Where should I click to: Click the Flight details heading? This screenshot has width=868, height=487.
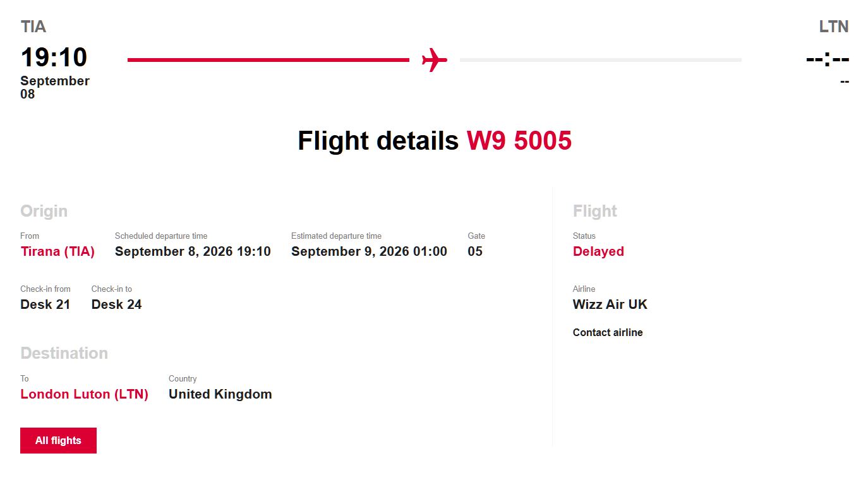(x=378, y=140)
